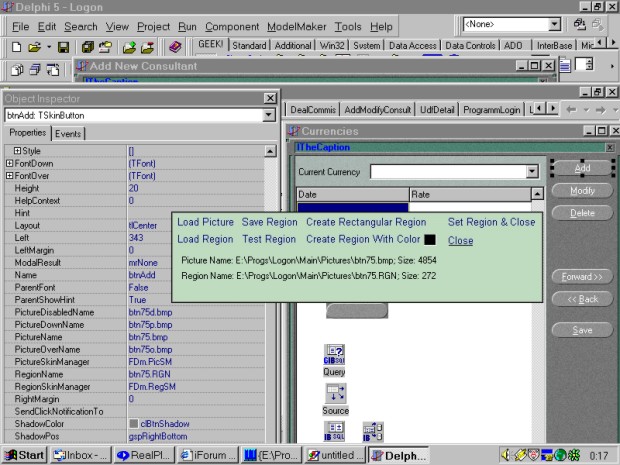Click the Forward >> button
The width and height of the screenshot is (620, 465).
click(582, 277)
